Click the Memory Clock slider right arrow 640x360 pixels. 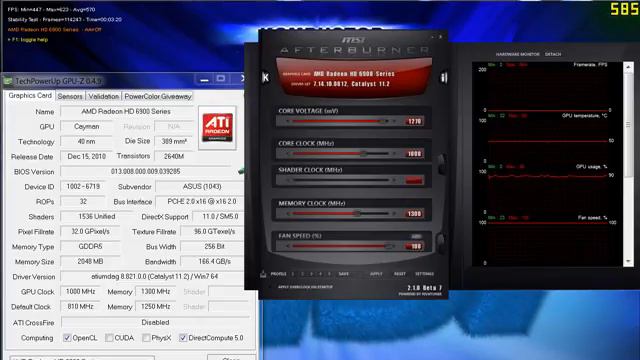[394, 213]
